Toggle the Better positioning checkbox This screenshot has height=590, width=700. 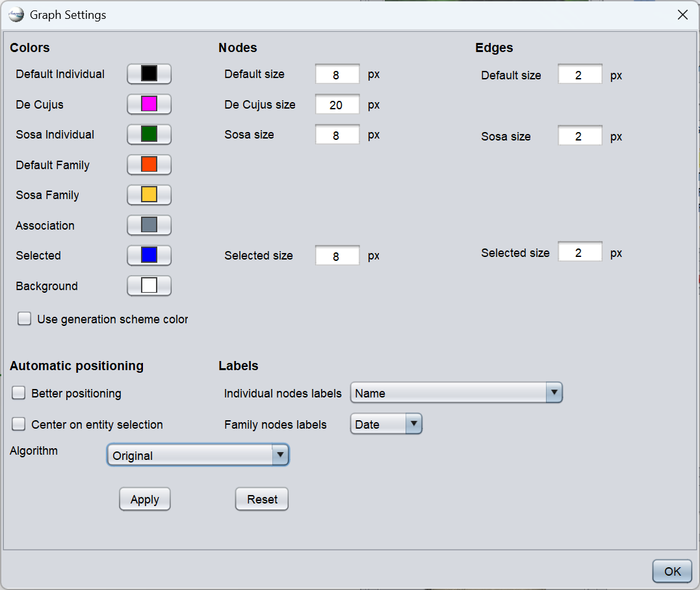[x=19, y=393]
